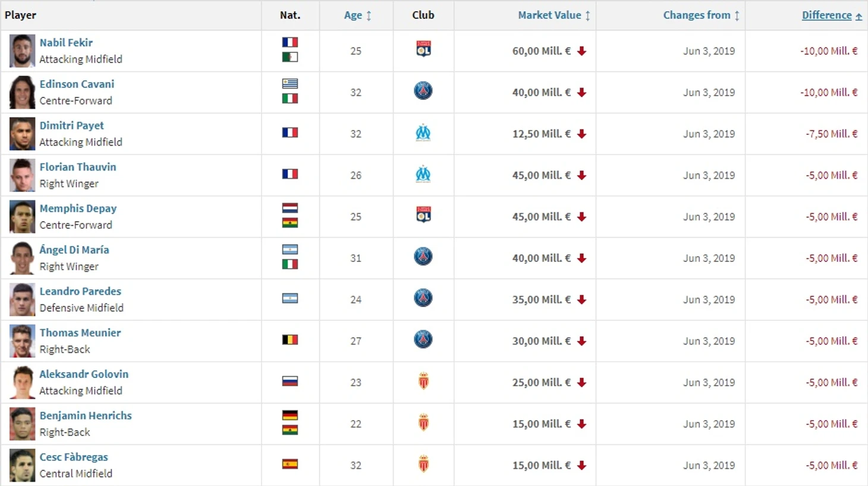
Task: Click the Monaco crest in Aleksandr Golovin's row
Action: (423, 381)
